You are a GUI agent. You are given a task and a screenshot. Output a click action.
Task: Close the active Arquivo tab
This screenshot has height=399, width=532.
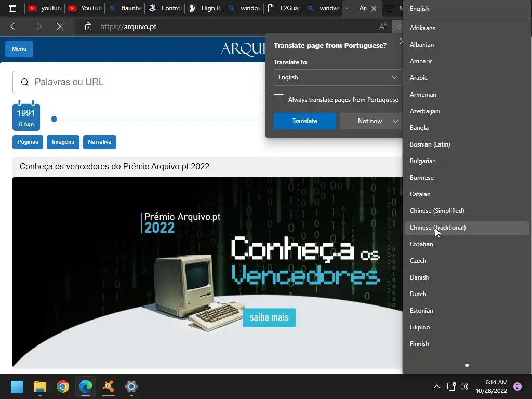[x=374, y=8]
